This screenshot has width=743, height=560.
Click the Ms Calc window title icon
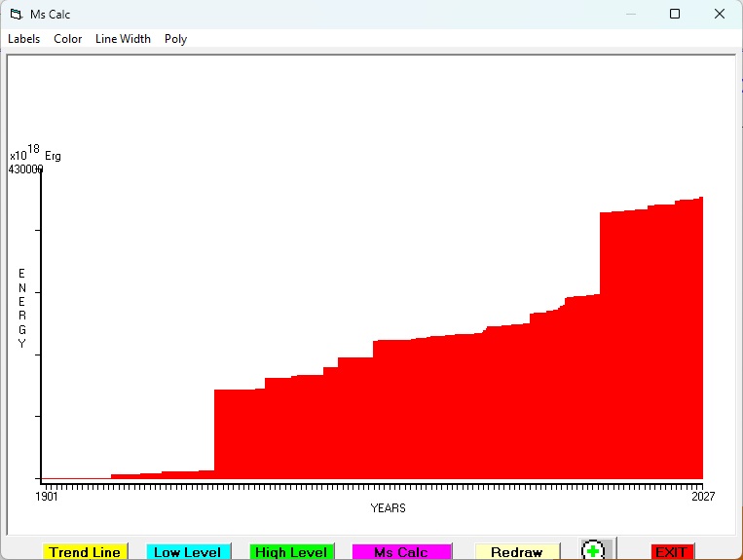click(x=17, y=15)
